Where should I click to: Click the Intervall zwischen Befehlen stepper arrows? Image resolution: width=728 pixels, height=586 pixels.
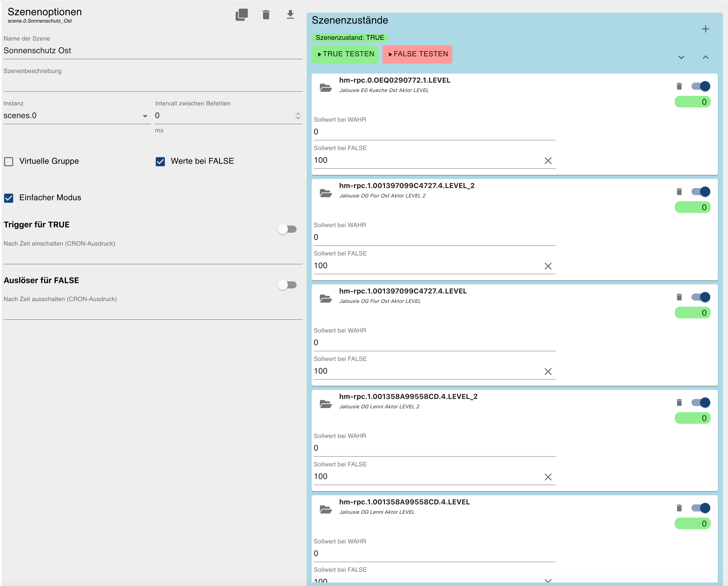(x=298, y=116)
